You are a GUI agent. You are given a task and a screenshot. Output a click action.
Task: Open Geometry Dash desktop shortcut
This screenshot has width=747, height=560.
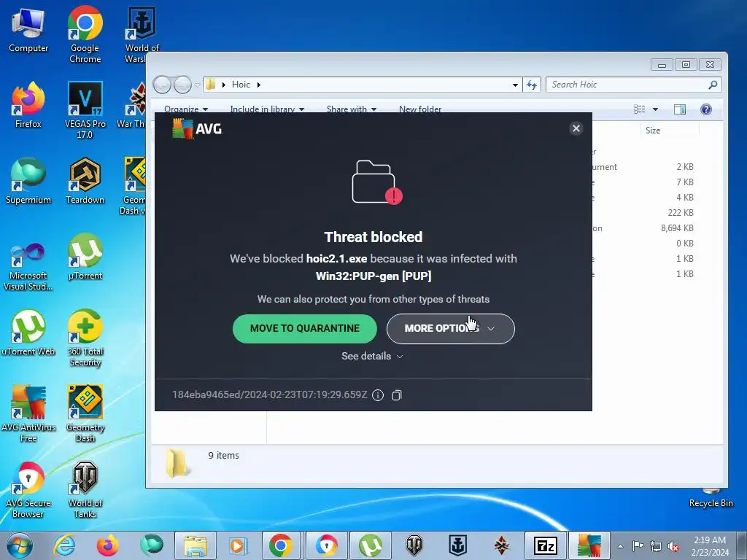(85, 413)
